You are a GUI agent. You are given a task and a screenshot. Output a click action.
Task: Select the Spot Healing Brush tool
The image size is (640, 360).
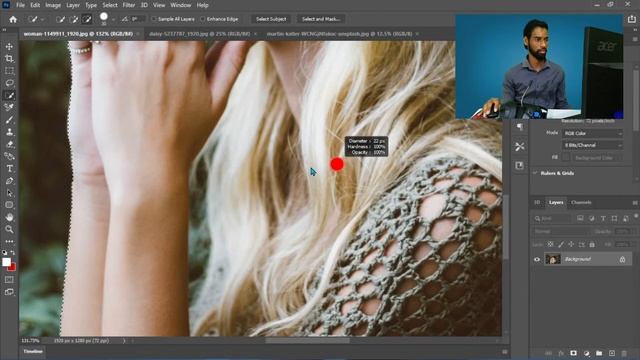click(9, 107)
